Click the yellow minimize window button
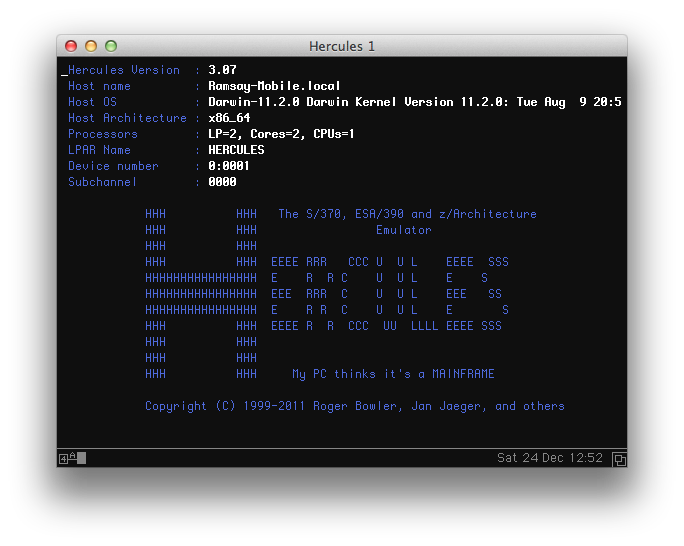Image resolution: width=684 pixels, height=546 pixels. point(91,46)
